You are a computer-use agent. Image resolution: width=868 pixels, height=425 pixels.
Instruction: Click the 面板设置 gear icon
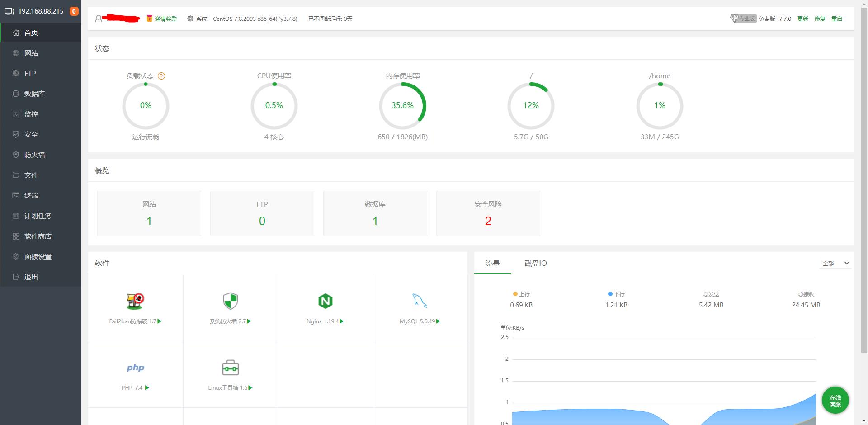pyautogui.click(x=16, y=256)
